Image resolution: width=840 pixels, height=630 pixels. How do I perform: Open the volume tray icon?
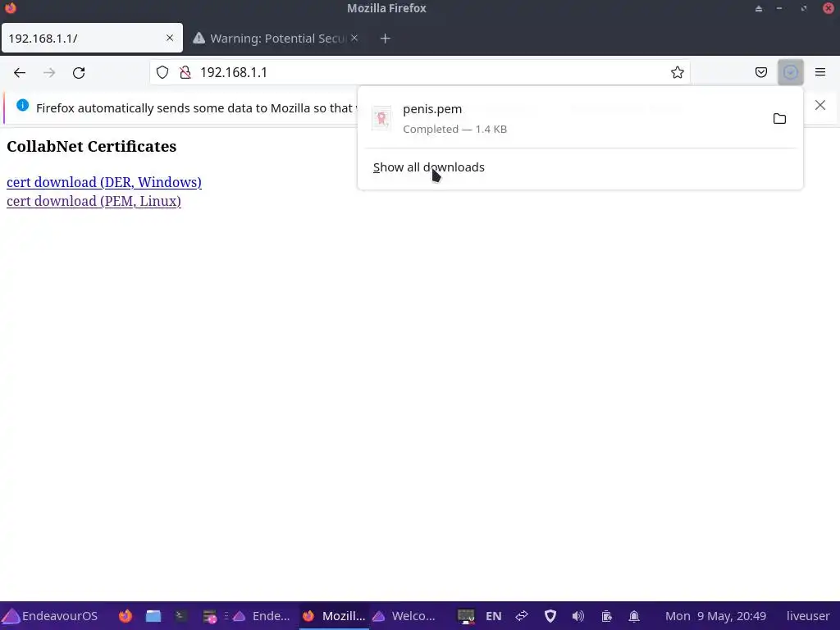(578, 616)
